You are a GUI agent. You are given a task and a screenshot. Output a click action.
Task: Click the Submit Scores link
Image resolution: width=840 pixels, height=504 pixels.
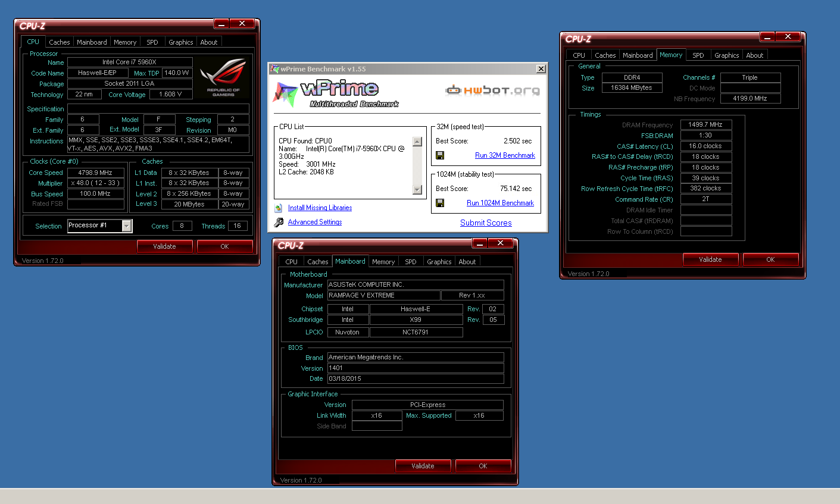pyautogui.click(x=486, y=223)
